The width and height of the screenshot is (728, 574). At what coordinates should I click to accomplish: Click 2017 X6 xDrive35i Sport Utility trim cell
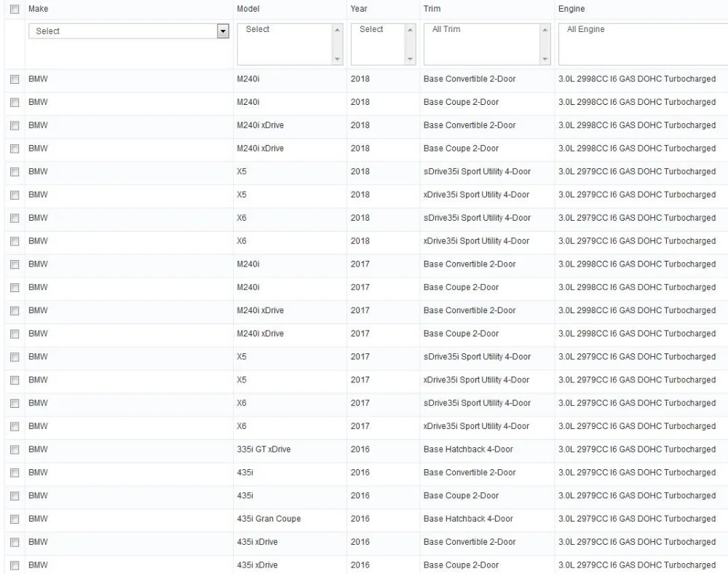[x=476, y=426]
